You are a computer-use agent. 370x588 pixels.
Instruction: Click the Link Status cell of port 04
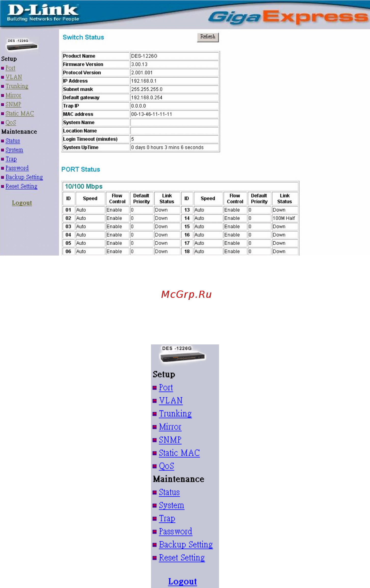click(x=167, y=235)
